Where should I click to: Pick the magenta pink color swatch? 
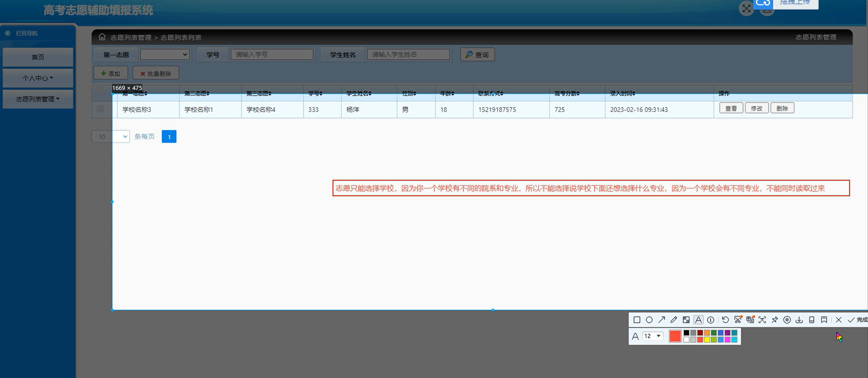[x=728, y=340]
